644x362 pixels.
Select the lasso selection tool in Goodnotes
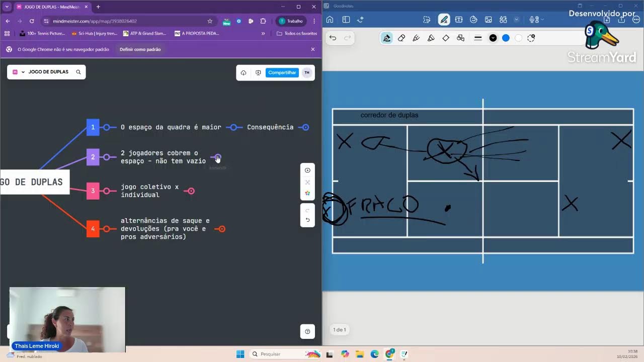pos(427,20)
